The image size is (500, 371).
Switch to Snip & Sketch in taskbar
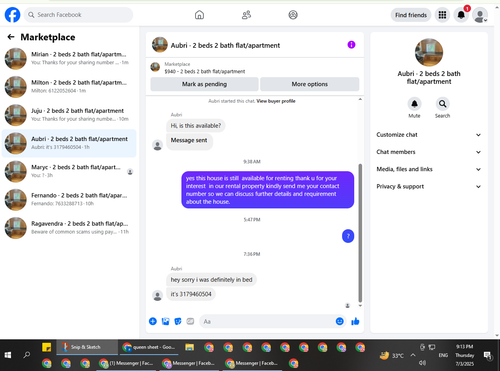click(x=86, y=347)
